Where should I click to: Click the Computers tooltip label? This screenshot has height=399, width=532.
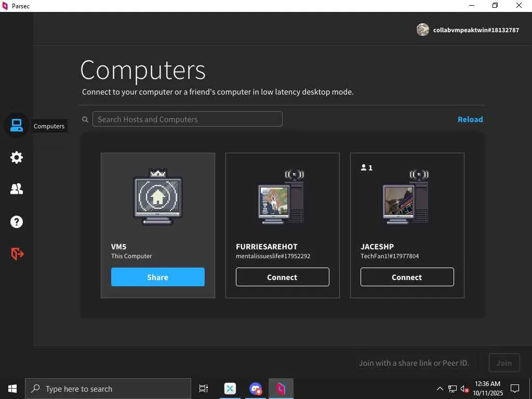[x=49, y=126]
